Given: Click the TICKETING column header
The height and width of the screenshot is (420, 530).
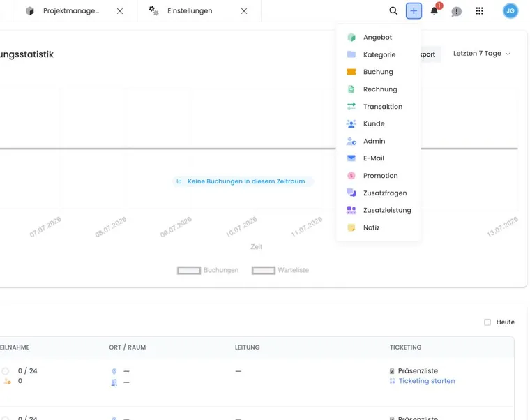Looking at the screenshot, I should [405, 347].
